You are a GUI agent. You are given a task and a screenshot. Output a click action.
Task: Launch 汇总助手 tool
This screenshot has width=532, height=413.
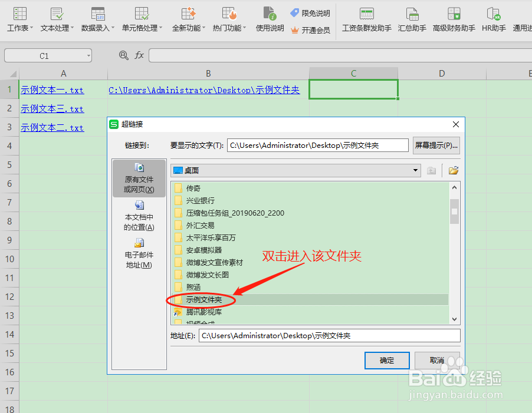tap(412, 19)
